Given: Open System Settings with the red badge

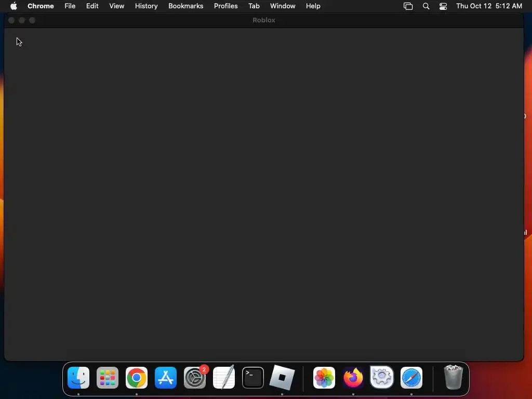Looking at the screenshot, I should coord(195,378).
